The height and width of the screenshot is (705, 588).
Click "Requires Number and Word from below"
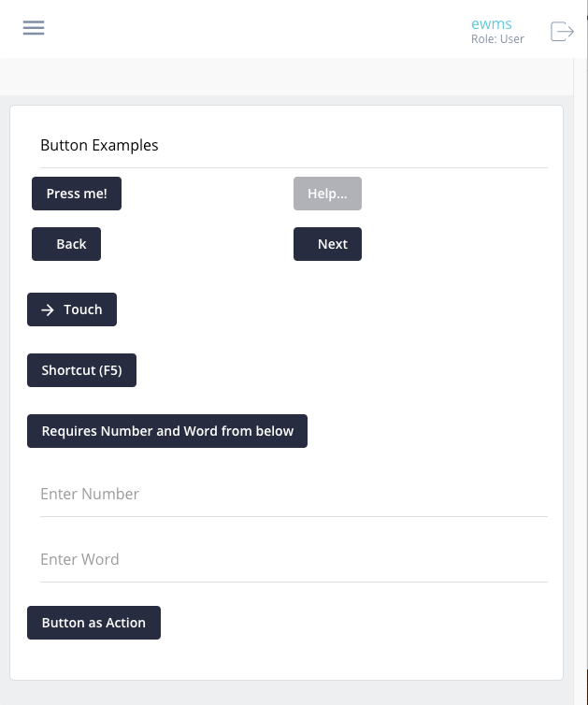pyautogui.click(x=167, y=431)
